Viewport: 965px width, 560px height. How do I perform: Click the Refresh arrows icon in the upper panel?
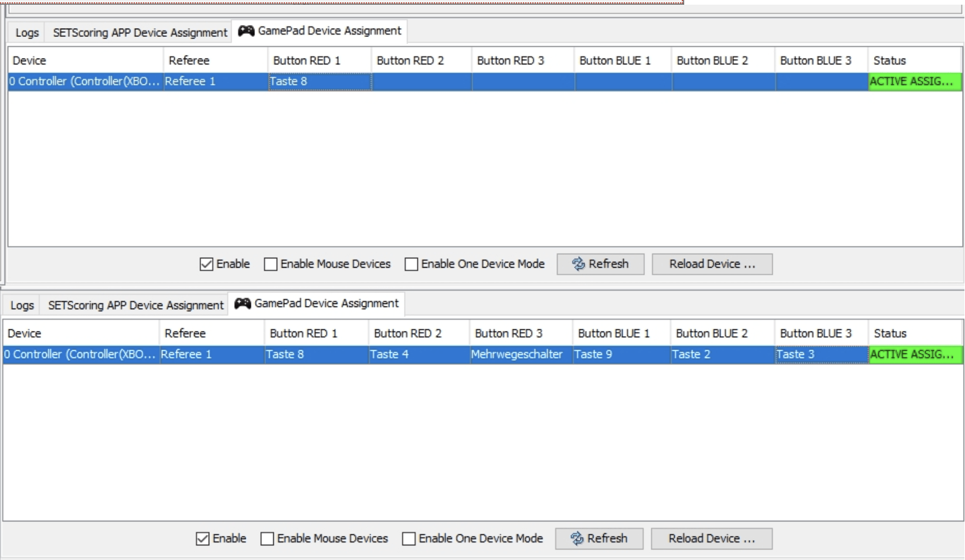click(x=578, y=264)
